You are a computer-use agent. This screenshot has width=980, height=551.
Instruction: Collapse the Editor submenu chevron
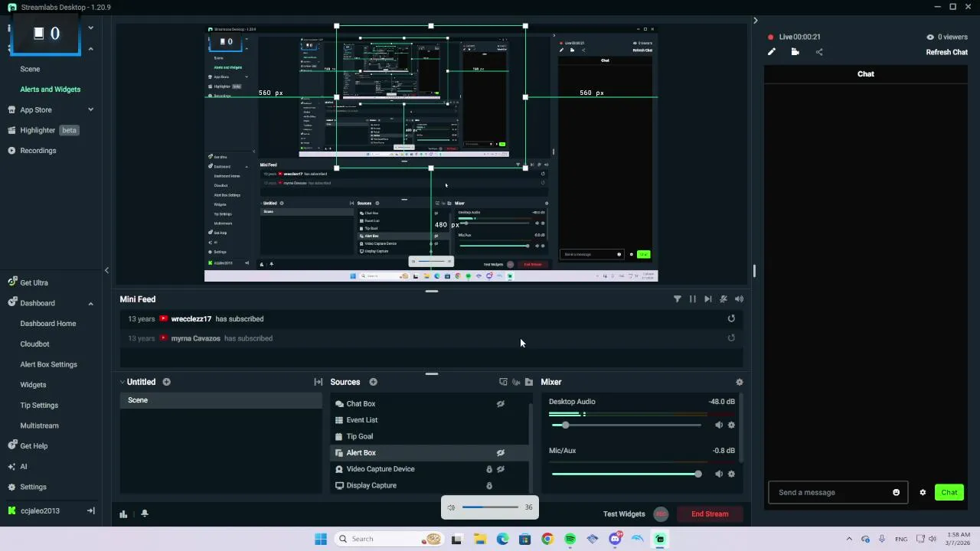pos(90,49)
